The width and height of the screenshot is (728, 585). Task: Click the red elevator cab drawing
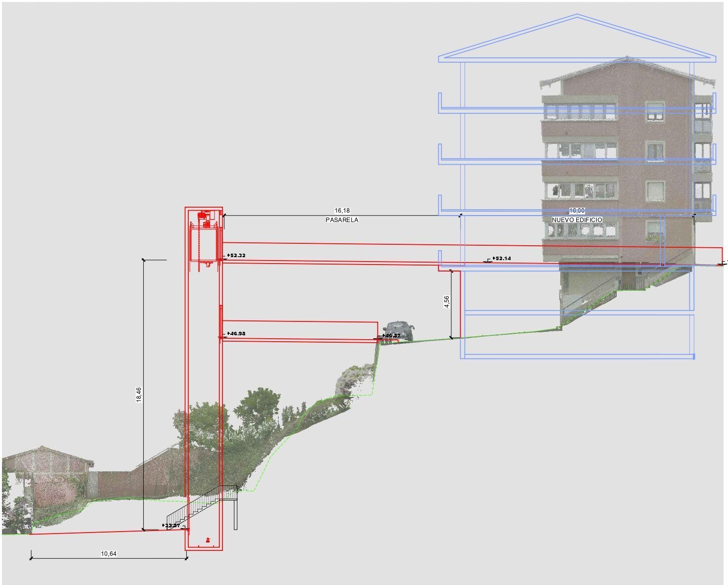[205, 245]
